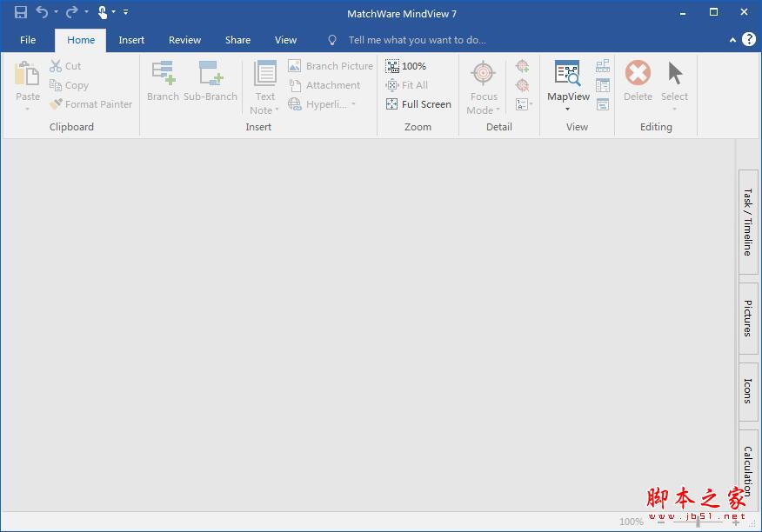Click the Save icon in quick access toolbar
The height and width of the screenshot is (532, 762).
(20, 12)
